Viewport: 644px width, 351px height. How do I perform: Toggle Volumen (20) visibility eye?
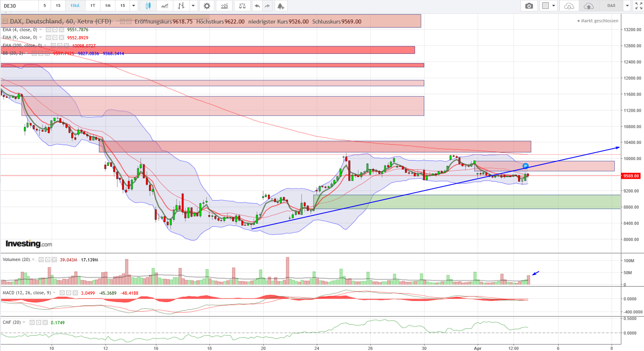(x=41, y=259)
